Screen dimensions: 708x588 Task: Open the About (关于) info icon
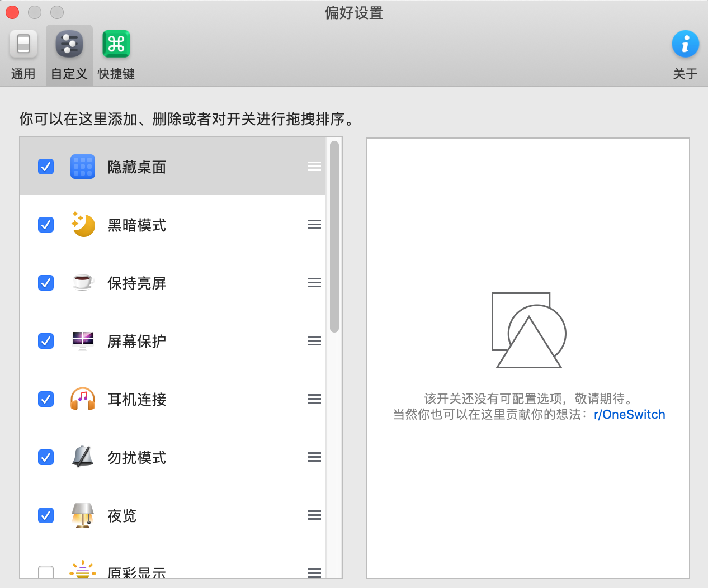click(x=685, y=45)
